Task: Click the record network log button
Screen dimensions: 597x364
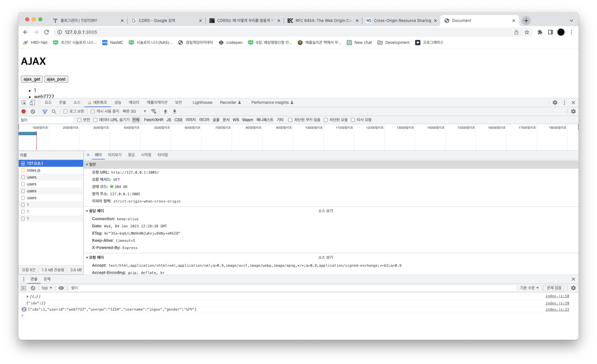Action: tap(23, 112)
